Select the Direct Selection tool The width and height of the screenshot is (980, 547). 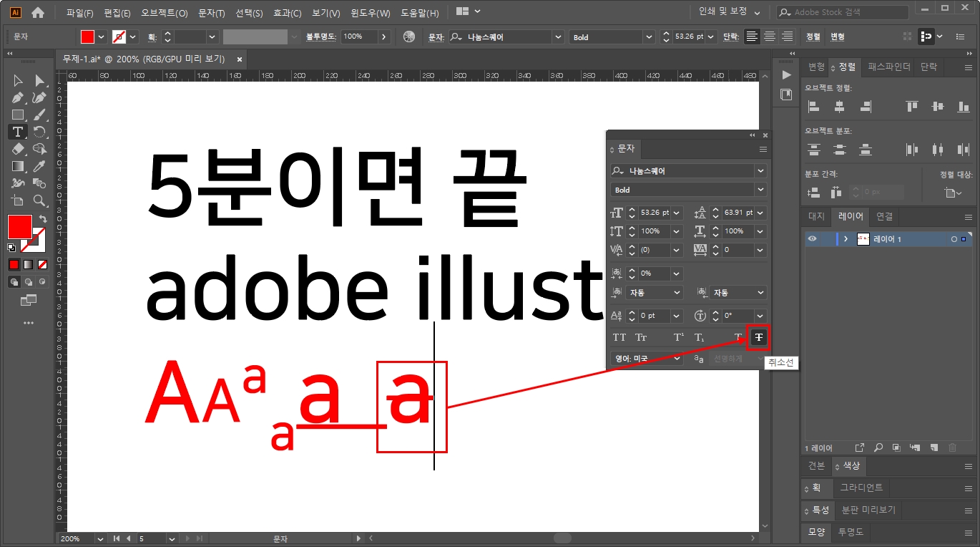pyautogui.click(x=39, y=80)
